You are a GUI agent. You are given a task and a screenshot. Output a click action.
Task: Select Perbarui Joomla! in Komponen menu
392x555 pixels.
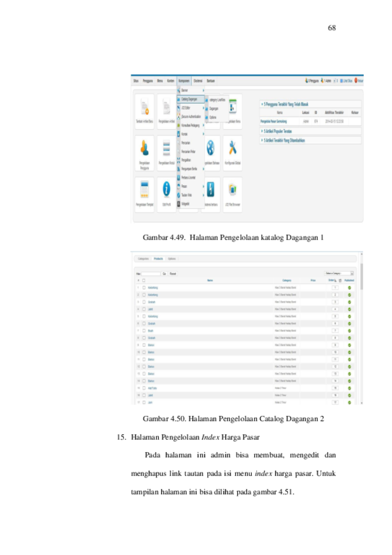point(191,177)
